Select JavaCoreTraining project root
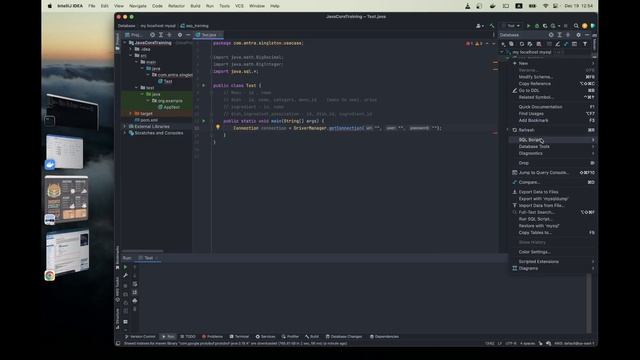 tap(150, 43)
